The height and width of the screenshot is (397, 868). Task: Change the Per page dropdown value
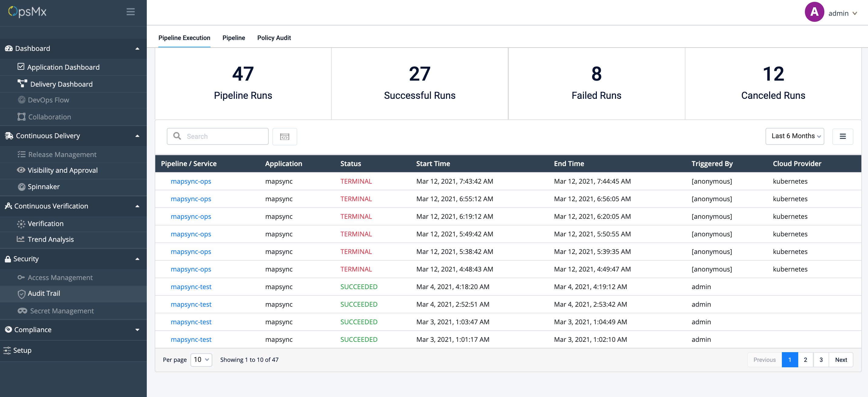coord(201,360)
